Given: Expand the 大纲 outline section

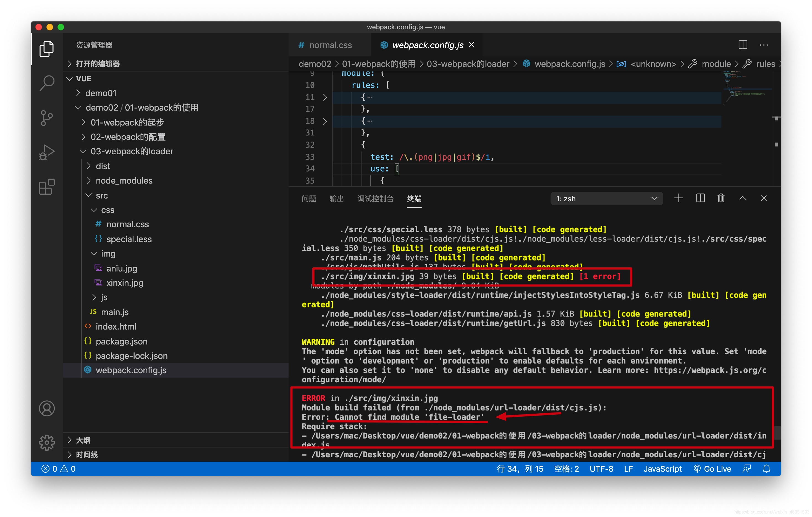Looking at the screenshot, I should click(176, 440).
